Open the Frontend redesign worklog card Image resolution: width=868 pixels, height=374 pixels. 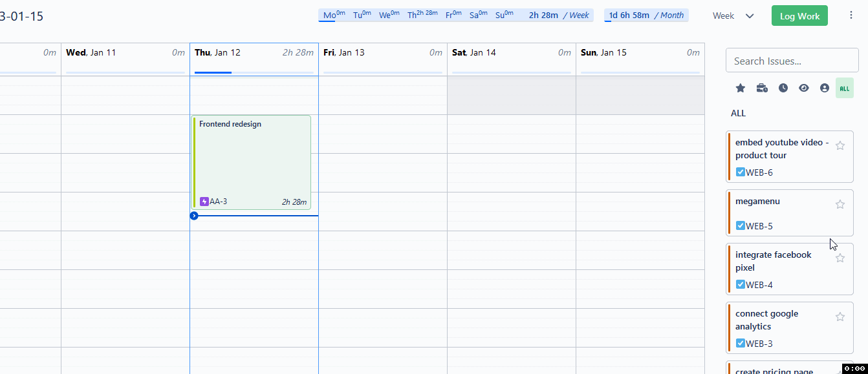click(x=252, y=162)
